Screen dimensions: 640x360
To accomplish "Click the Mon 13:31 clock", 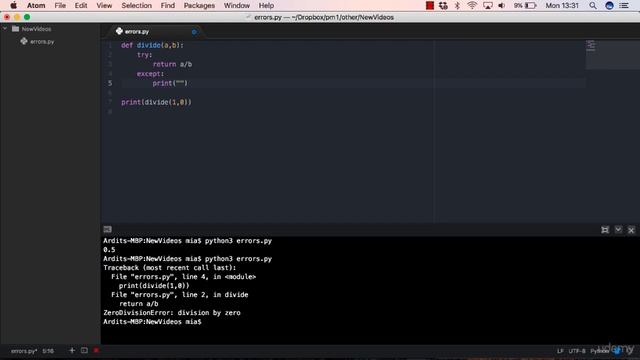I will tap(562, 5).
